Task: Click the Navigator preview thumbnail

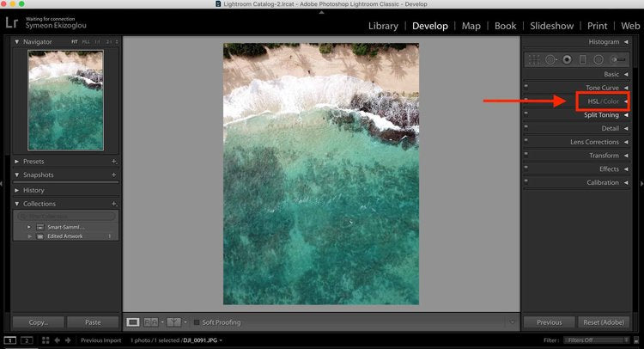Action: pos(66,101)
